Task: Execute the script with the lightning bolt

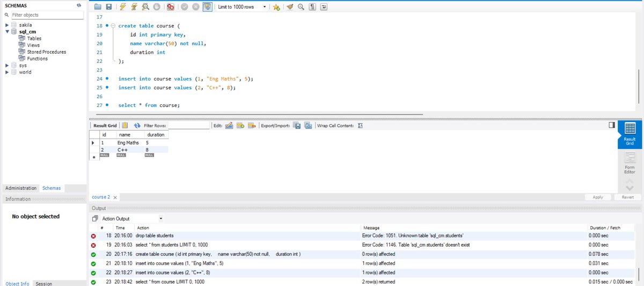Action: [123, 7]
